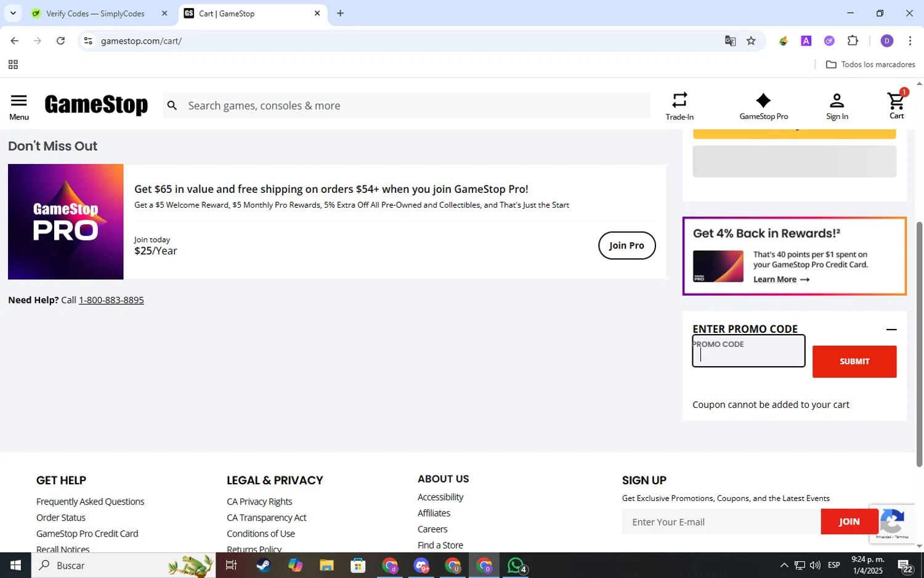This screenshot has width=924, height=578.
Task: Open Steam from the taskbar
Action: point(264,565)
